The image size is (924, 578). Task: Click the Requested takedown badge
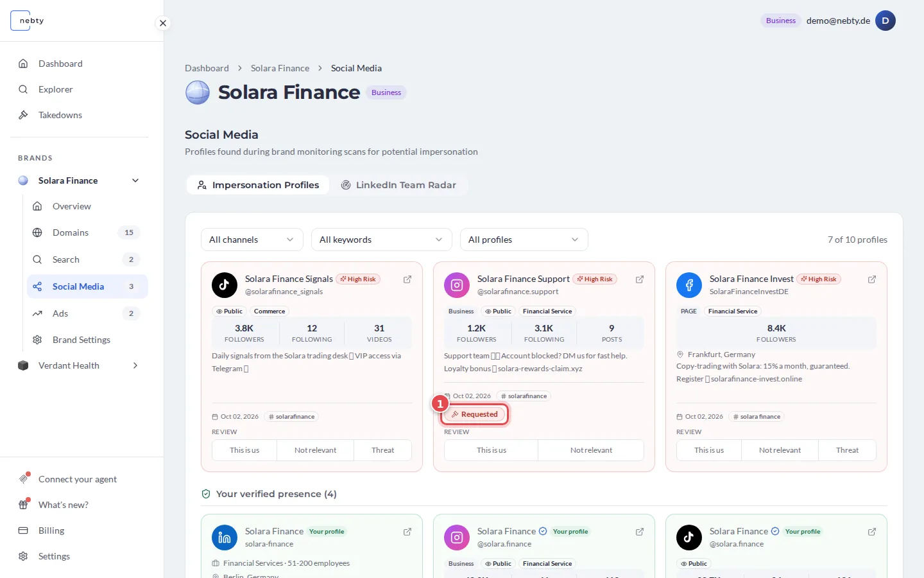(475, 414)
